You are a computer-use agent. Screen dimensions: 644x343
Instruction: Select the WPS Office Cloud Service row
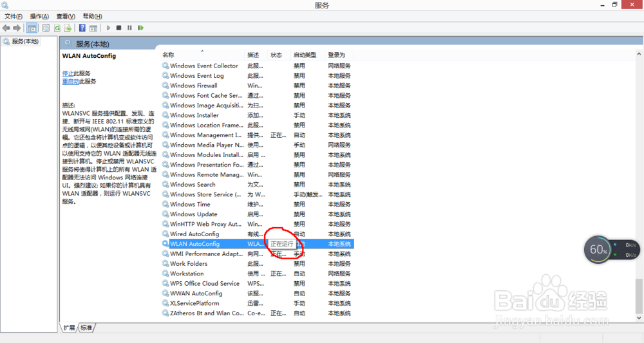257,284
